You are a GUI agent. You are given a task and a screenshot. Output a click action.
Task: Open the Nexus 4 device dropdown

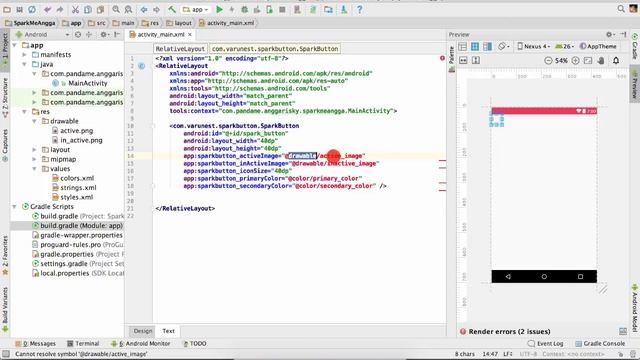coord(534,47)
